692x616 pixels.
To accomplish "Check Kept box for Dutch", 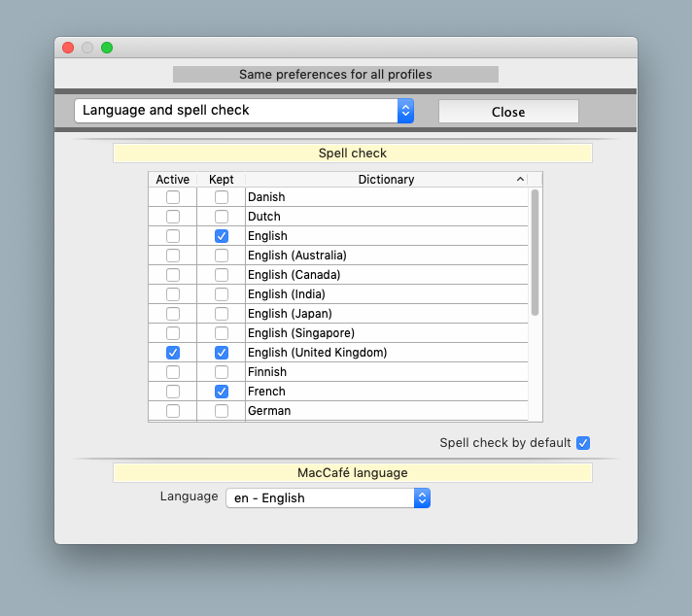I will [x=222, y=217].
